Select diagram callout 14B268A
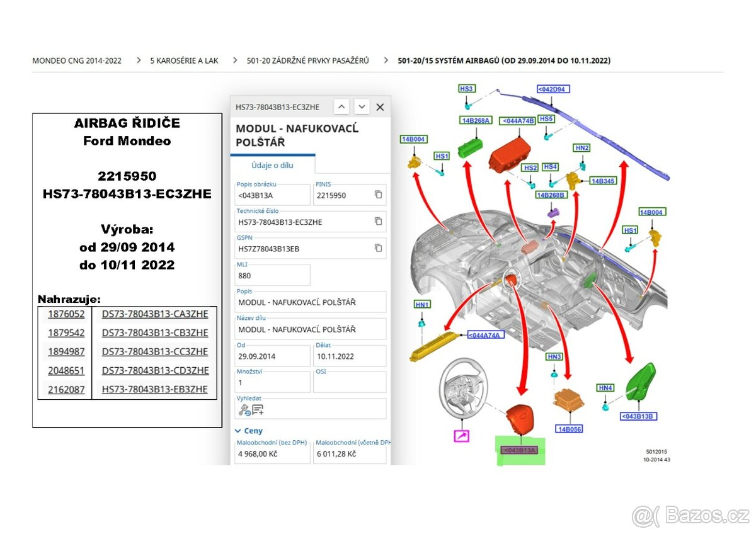This screenshot has width=756, height=534. [x=476, y=120]
